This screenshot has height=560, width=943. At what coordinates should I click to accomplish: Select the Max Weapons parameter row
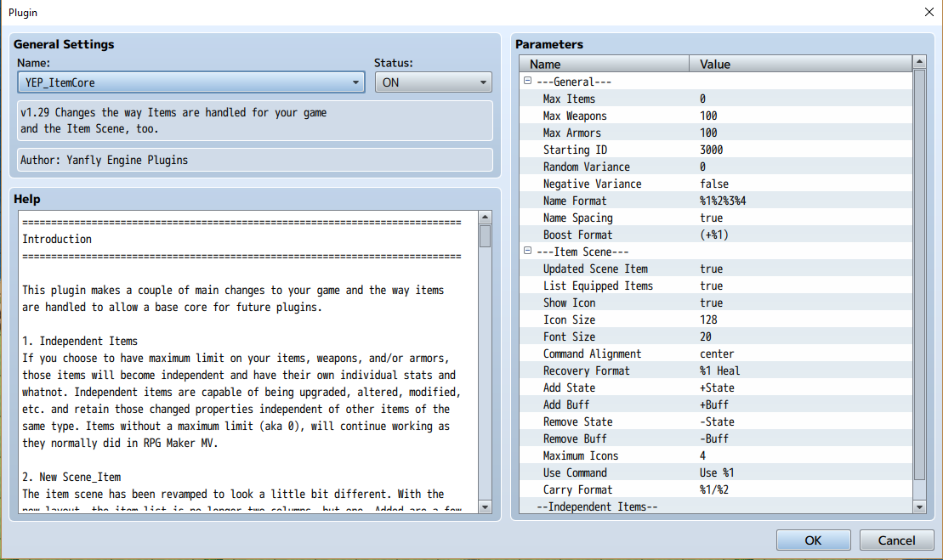[x=716, y=116]
